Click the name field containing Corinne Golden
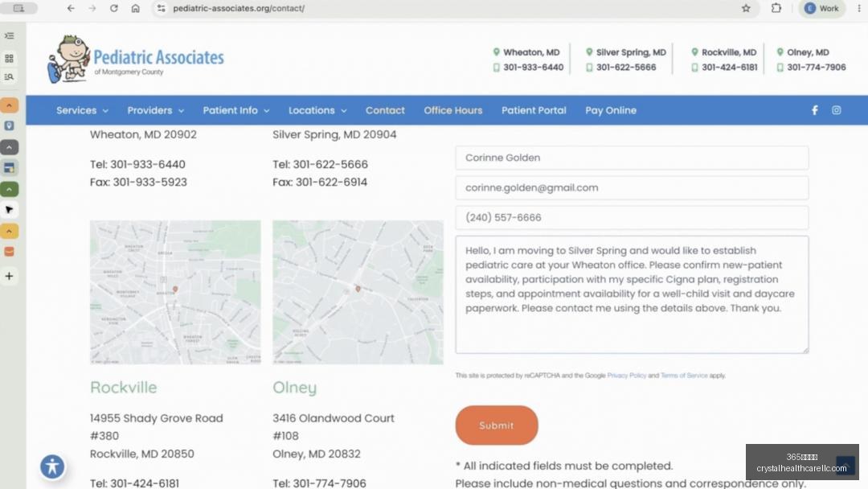The image size is (868, 489). point(632,158)
